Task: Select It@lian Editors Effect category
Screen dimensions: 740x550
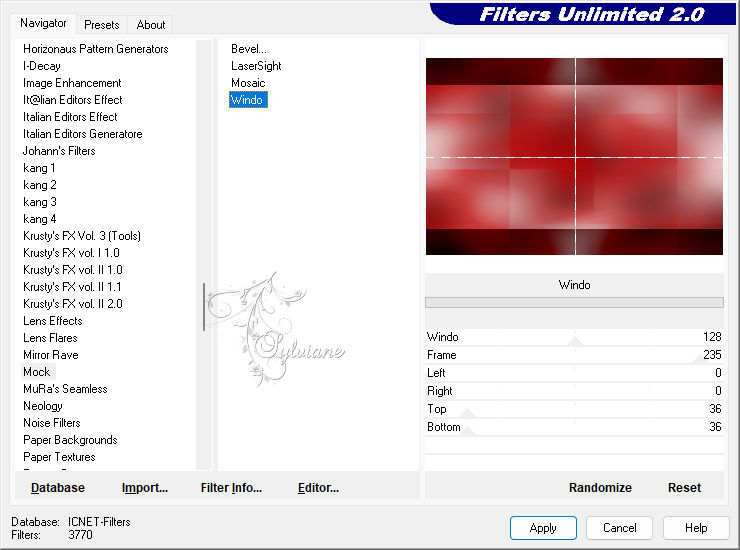Action: tap(73, 100)
